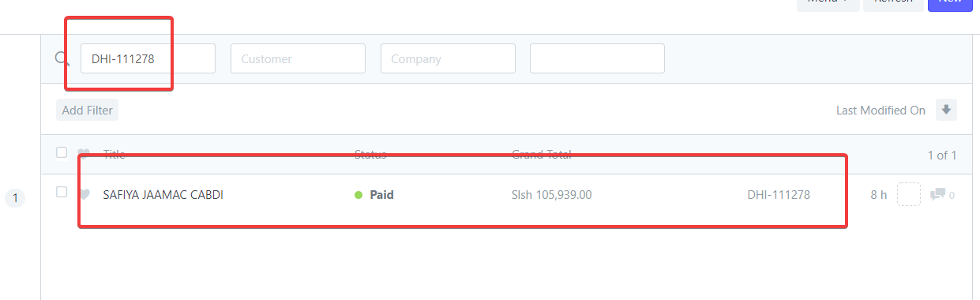Click the heart icon in list header
This screenshot has height=300, width=980.
coord(84,153)
